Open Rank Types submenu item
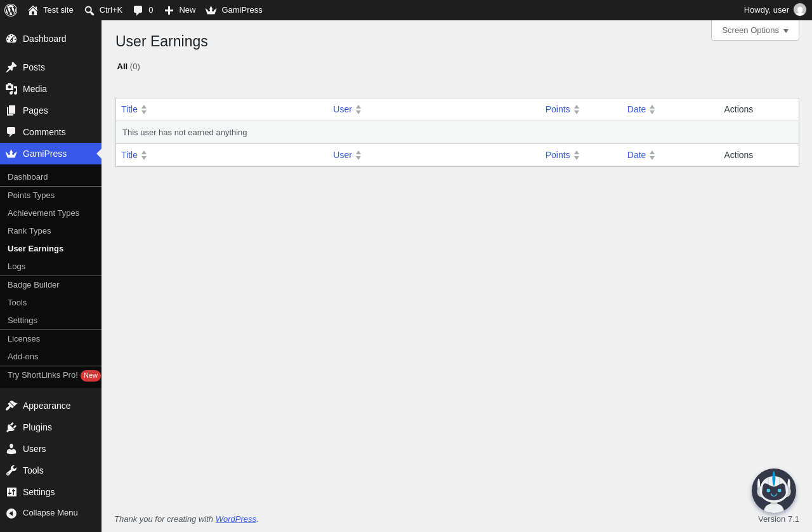Viewport: 812px width, 532px height. pyautogui.click(x=51, y=230)
